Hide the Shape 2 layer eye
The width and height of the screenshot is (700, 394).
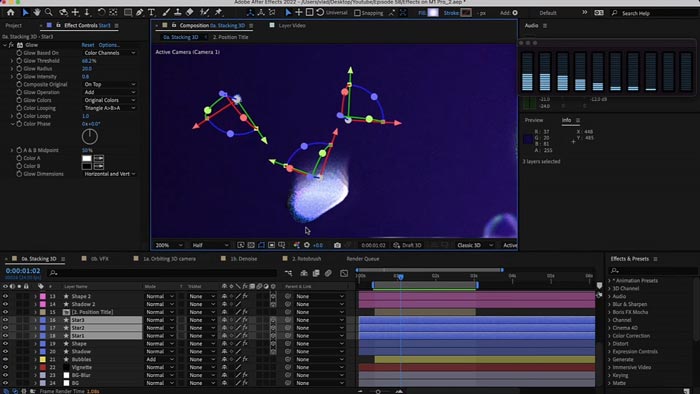(x=5, y=296)
